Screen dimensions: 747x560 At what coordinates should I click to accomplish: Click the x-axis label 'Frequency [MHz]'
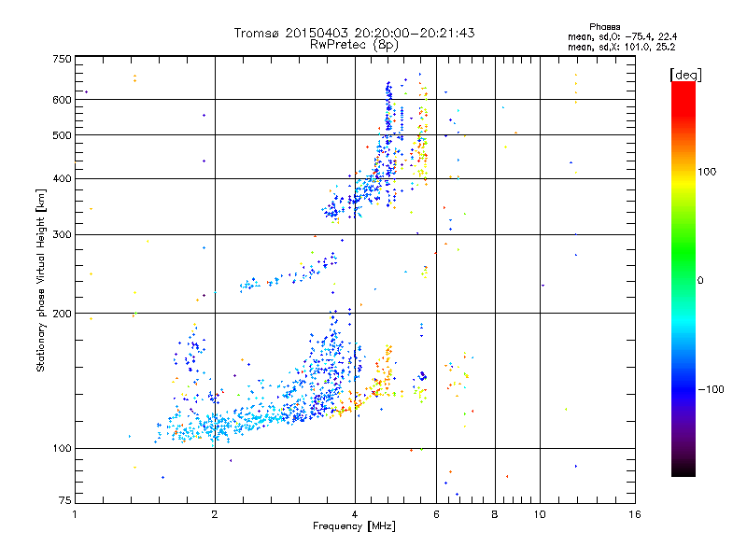click(x=354, y=526)
